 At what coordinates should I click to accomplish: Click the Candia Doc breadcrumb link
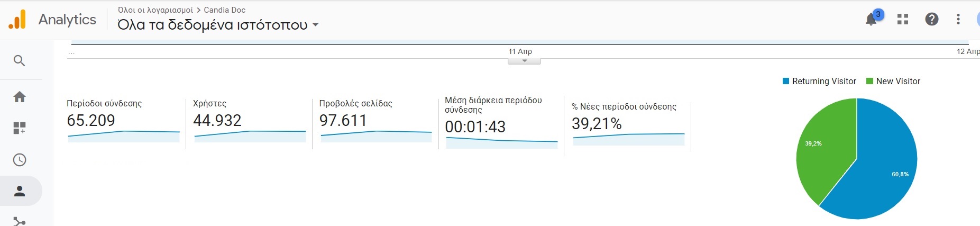coord(225,10)
